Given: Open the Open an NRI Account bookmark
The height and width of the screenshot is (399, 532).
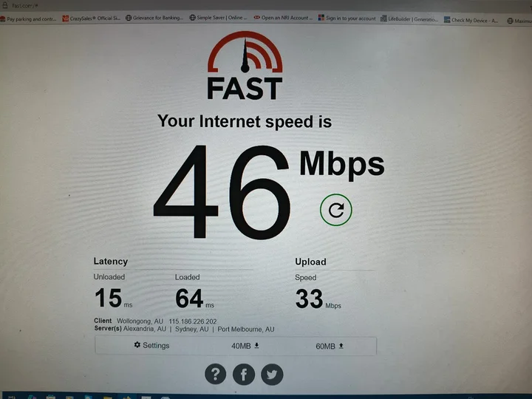Looking at the screenshot, I should (283, 18).
